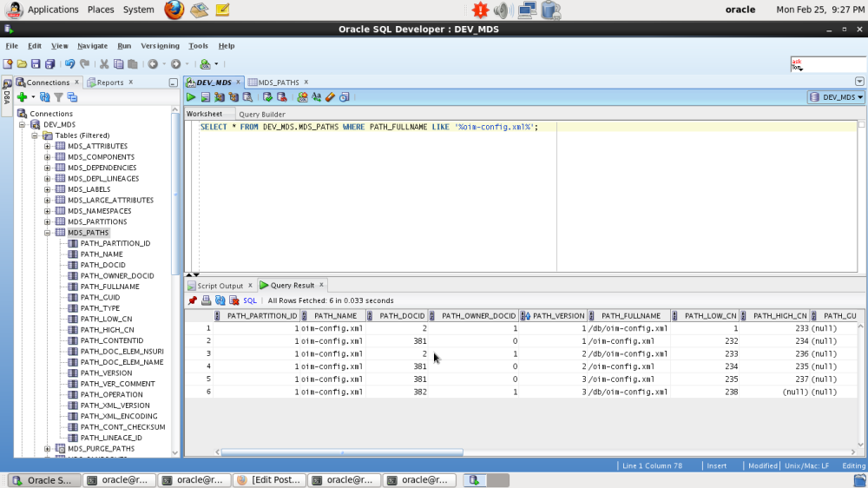Switch to the Reports panel tab
Image resolution: width=868 pixels, height=488 pixels.
[109, 82]
